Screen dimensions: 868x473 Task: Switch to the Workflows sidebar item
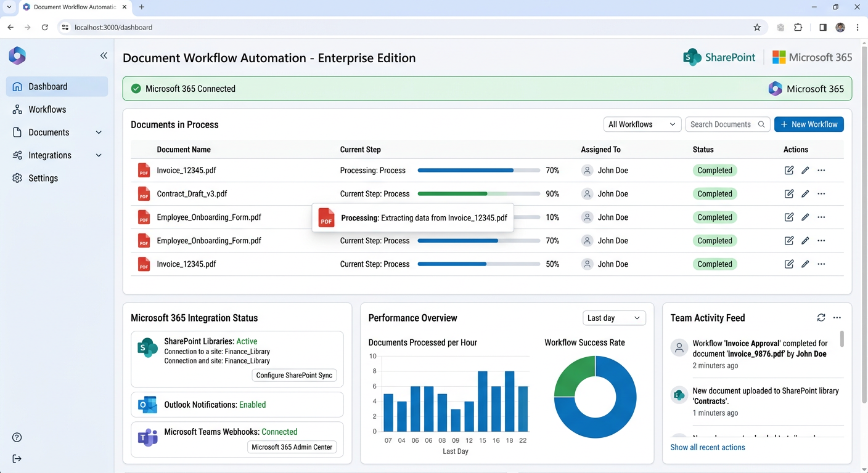47,109
